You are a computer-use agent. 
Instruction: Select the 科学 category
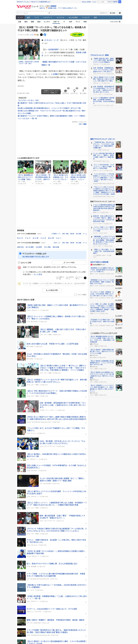[x=71, y=22]
